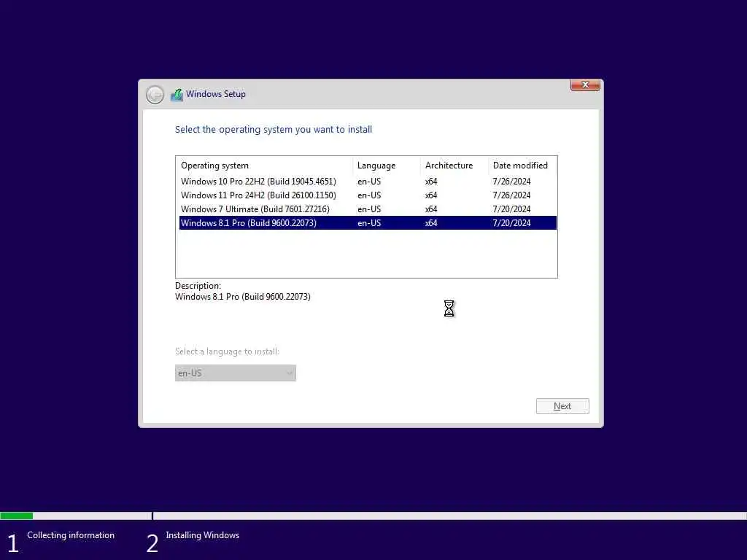The height and width of the screenshot is (560, 747).
Task: Click the 7/20/2024 date in Windows 7 row
Action: [511, 209]
